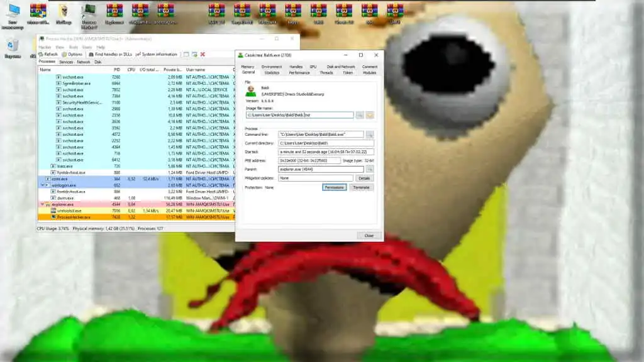
Task: Open Options from the Process Hacker toolbar
Action: coord(72,54)
